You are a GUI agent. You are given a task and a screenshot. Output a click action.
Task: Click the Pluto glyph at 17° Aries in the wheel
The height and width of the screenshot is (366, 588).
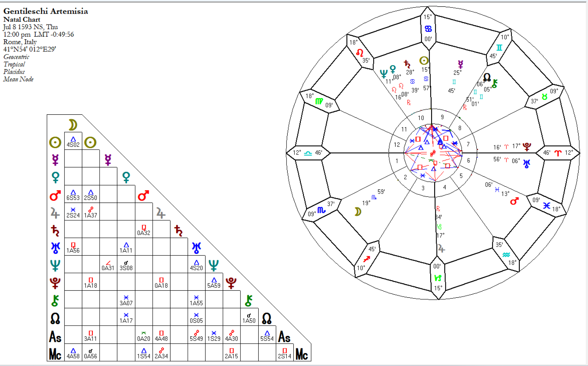point(527,147)
